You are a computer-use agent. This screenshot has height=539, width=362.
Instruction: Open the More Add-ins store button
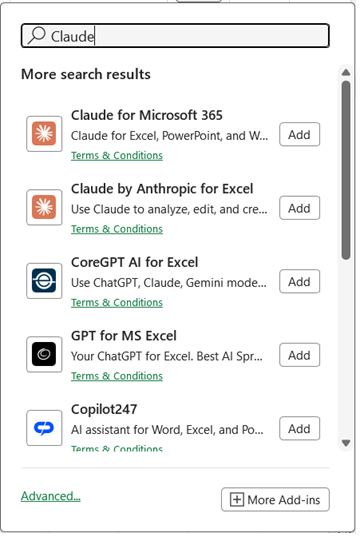tap(275, 499)
